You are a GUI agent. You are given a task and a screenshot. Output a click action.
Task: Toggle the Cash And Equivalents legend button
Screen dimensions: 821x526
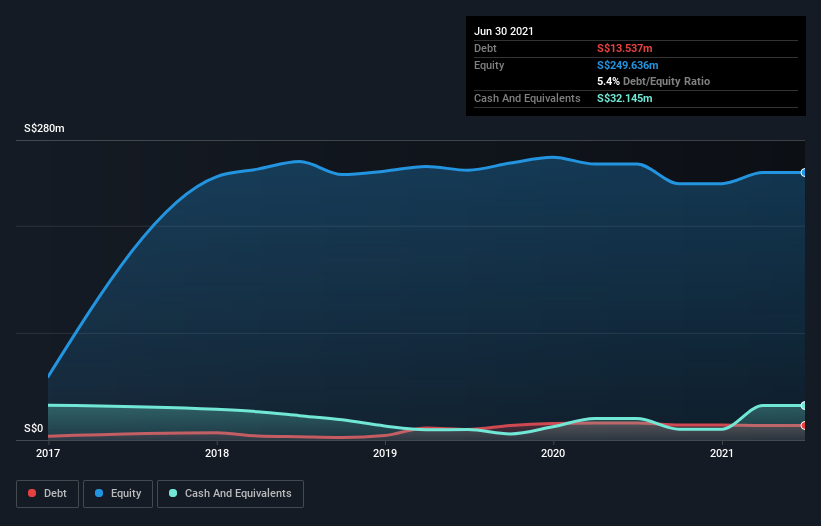click(230, 494)
